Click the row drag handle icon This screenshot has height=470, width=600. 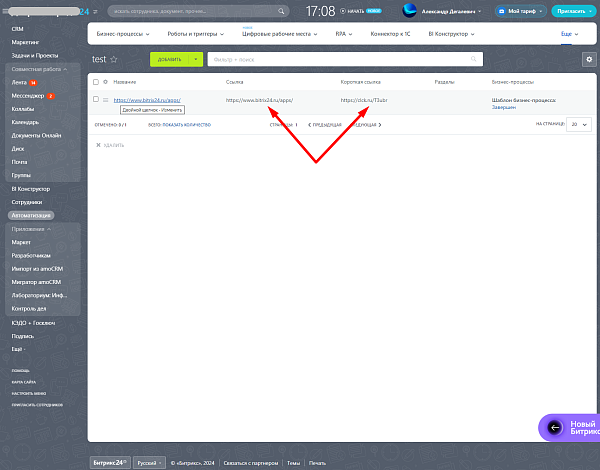[x=106, y=100]
